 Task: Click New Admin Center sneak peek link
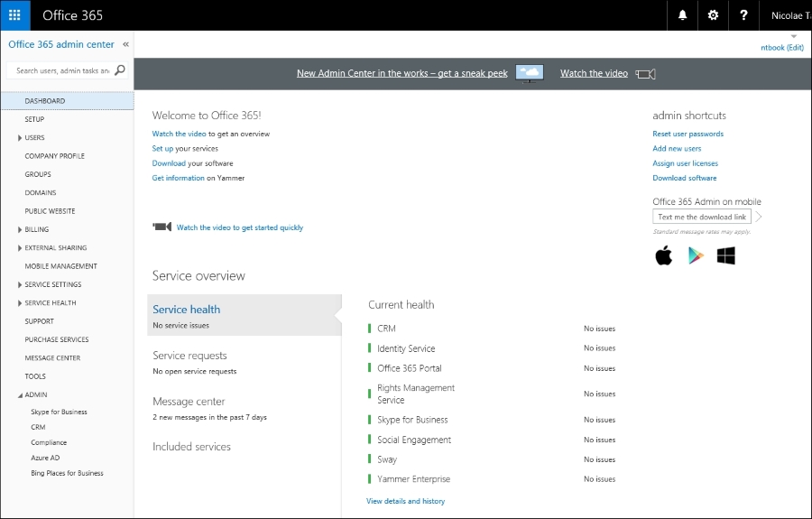[401, 73]
